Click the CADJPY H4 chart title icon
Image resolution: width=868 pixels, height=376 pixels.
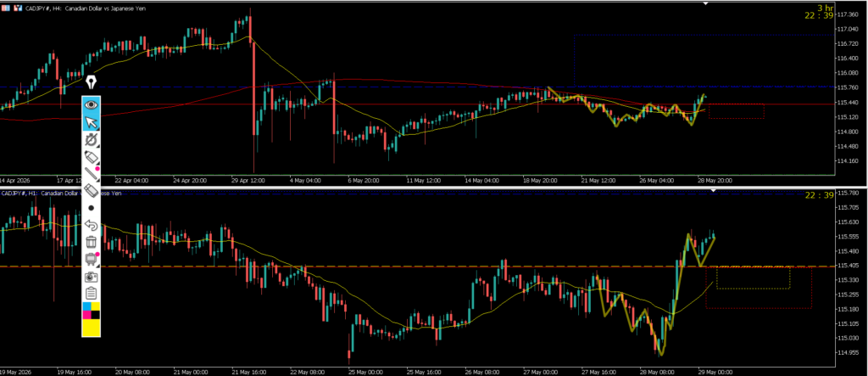6,8
